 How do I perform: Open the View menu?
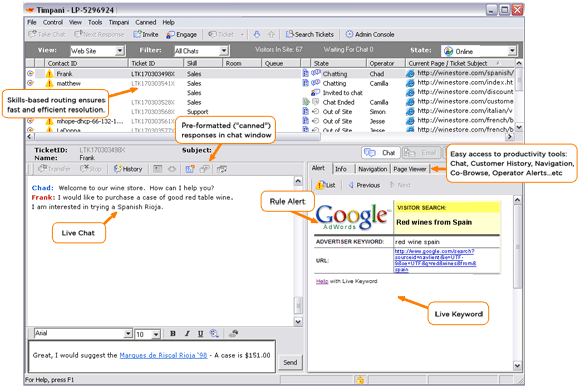click(75, 22)
